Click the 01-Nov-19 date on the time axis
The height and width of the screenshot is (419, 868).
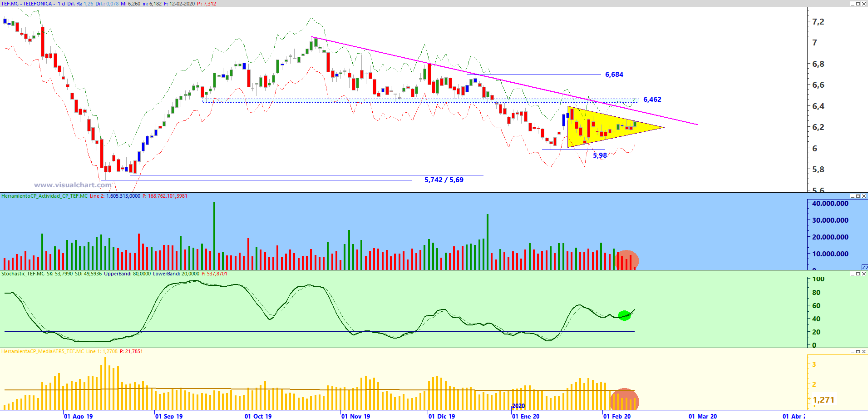point(355,416)
